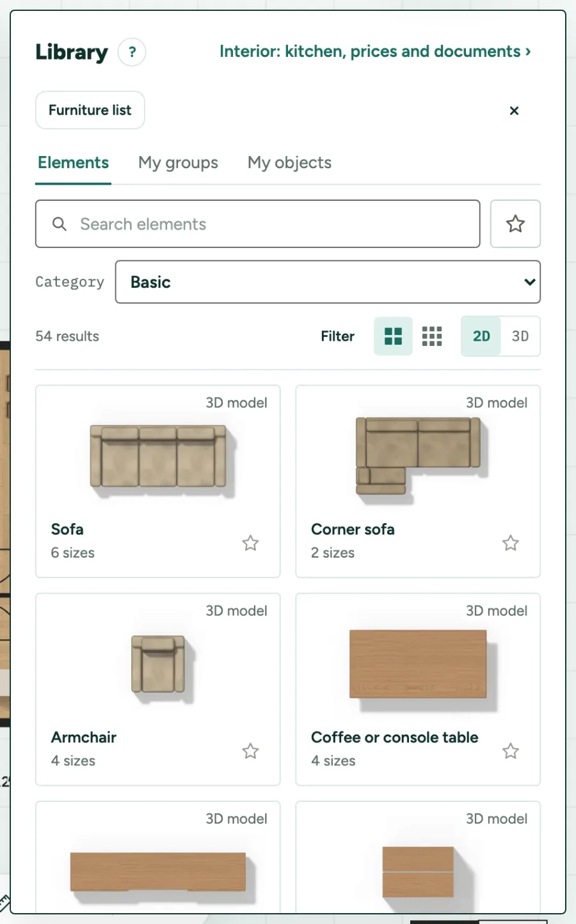Click the '54 results' count text
This screenshot has height=924, width=576.
coord(67,336)
